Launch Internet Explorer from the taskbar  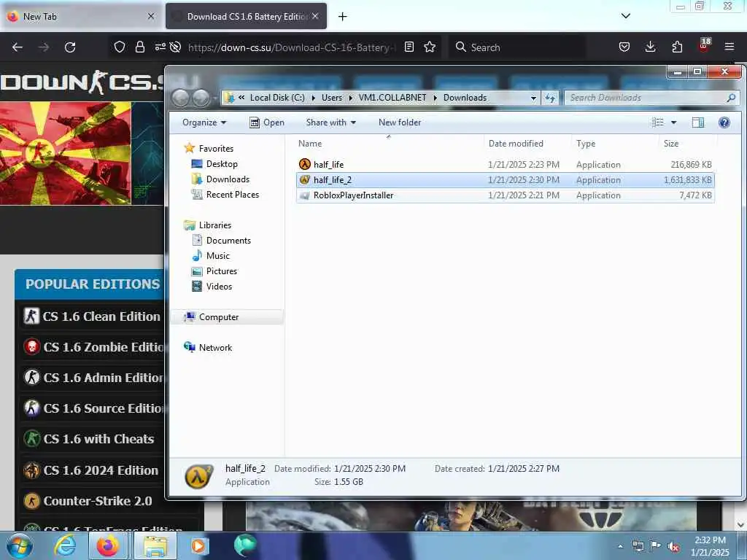(x=64, y=546)
